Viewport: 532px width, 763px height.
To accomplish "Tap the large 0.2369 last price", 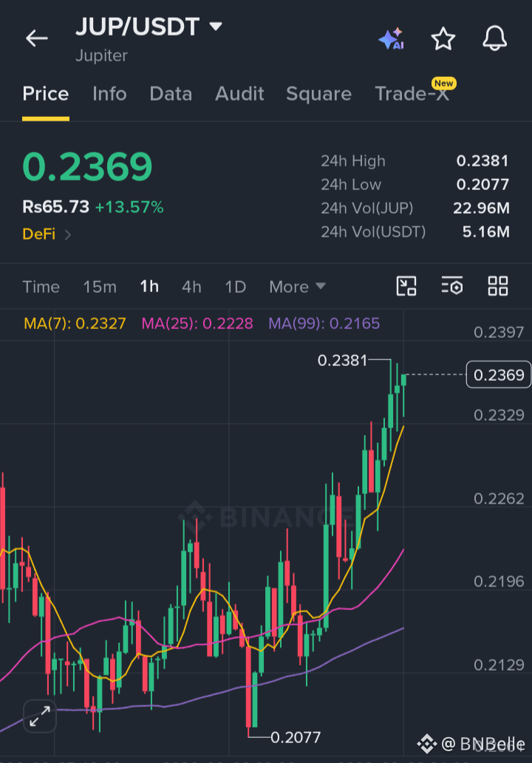I will [x=87, y=167].
